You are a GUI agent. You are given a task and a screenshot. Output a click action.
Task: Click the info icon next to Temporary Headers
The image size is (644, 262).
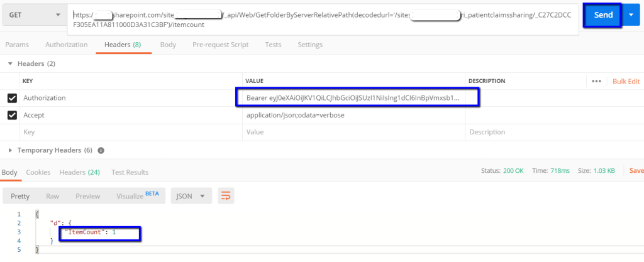pyautogui.click(x=101, y=151)
